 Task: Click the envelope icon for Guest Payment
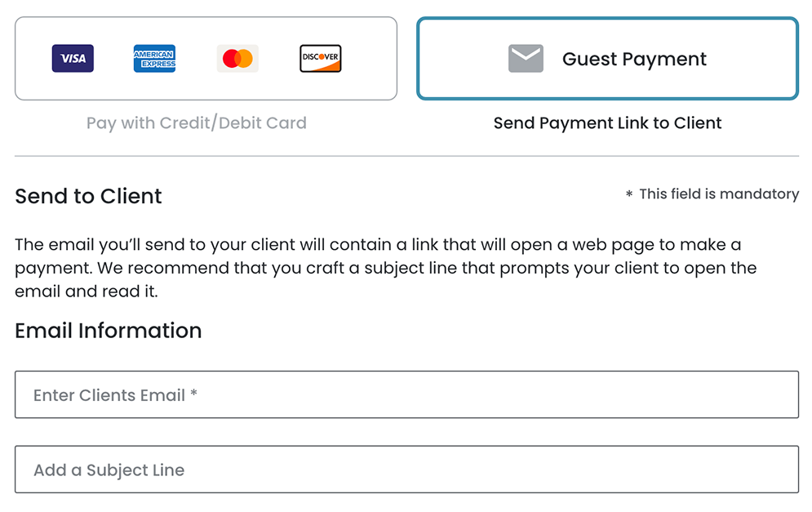pos(526,59)
